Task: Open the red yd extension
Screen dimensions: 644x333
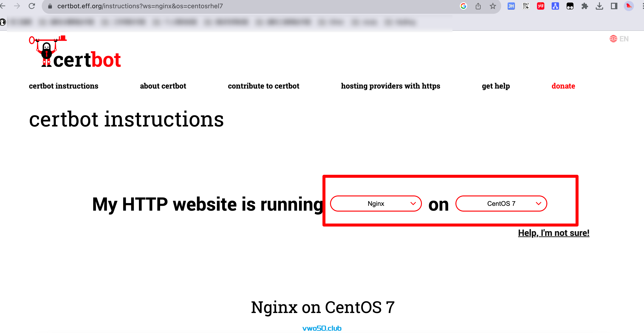Action: point(540,6)
